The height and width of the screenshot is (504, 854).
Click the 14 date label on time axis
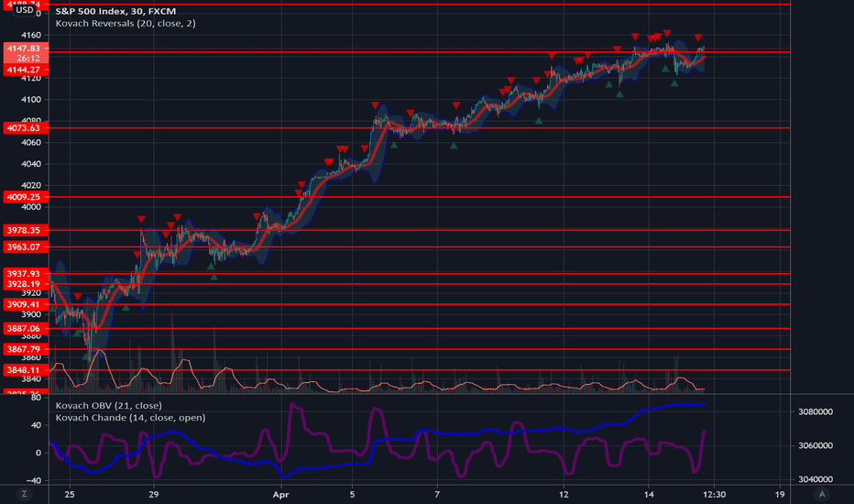coord(649,495)
